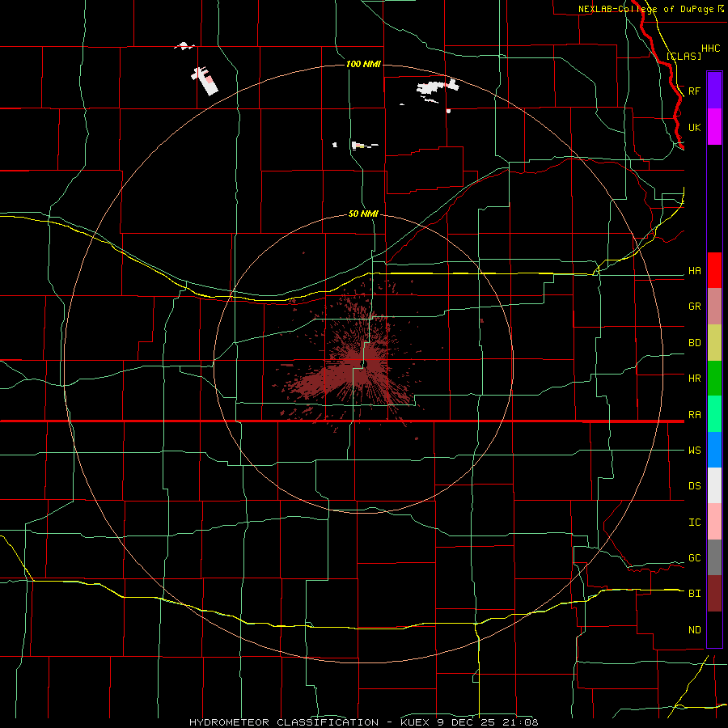Click the IC light pink legend swatch

click(714, 522)
